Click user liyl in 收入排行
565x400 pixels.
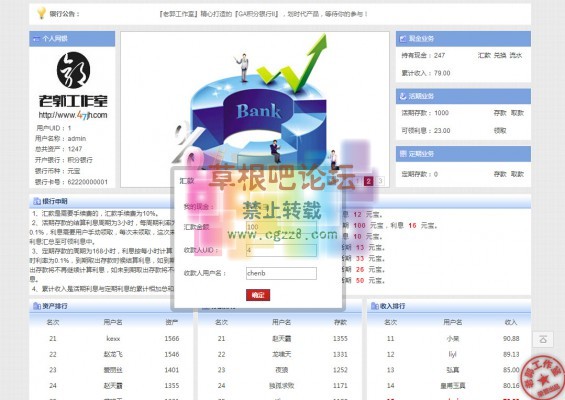453,354
